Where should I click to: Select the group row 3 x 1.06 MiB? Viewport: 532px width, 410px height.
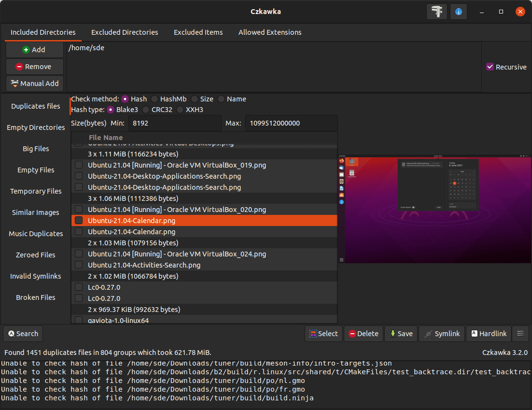coord(204,198)
